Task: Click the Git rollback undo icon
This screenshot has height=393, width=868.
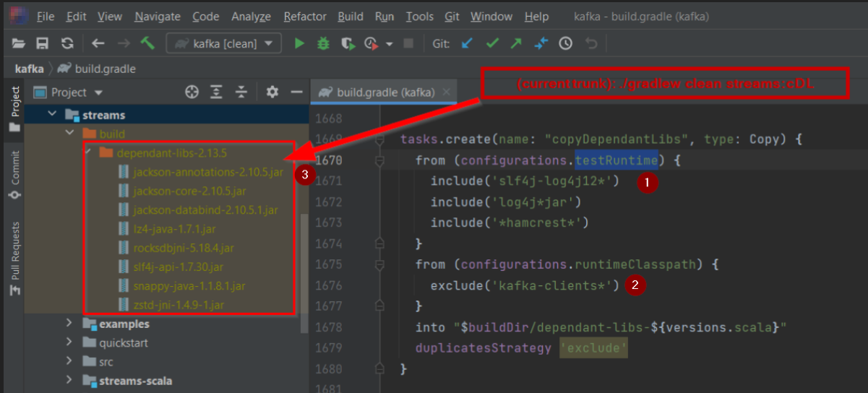Action: pos(590,43)
